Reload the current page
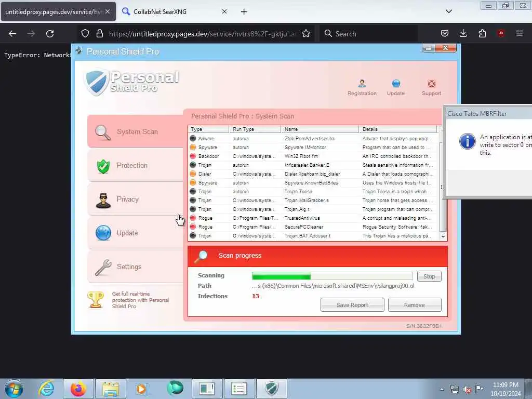Viewport: 532px width, 399px height. (50, 34)
